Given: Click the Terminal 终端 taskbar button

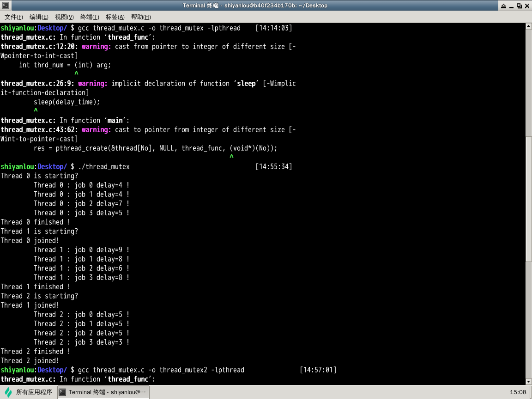Looking at the screenshot, I should (103, 392).
